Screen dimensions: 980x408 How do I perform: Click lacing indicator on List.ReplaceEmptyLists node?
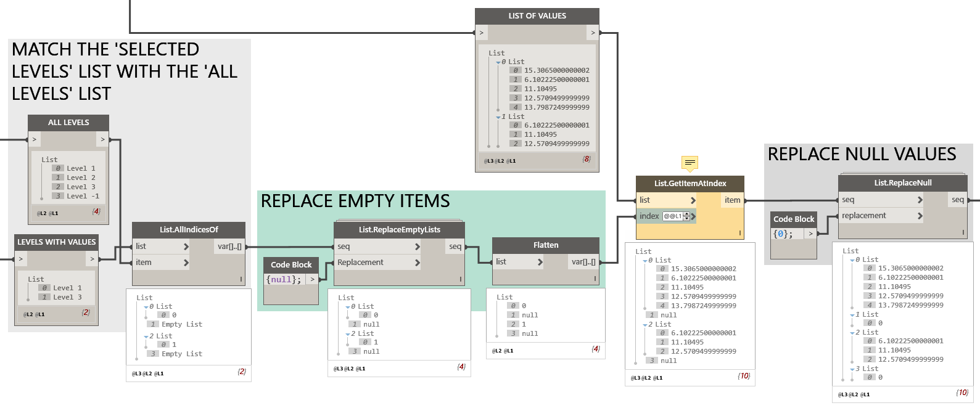point(460,279)
